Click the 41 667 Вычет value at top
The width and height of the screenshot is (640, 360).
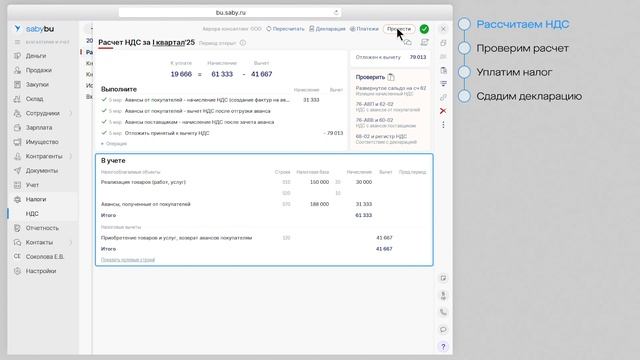pyautogui.click(x=262, y=74)
